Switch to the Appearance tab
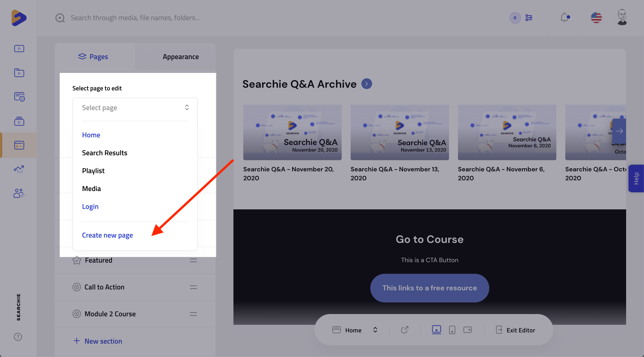Image resolution: width=644 pixels, height=357 pixels. (180, 57)
